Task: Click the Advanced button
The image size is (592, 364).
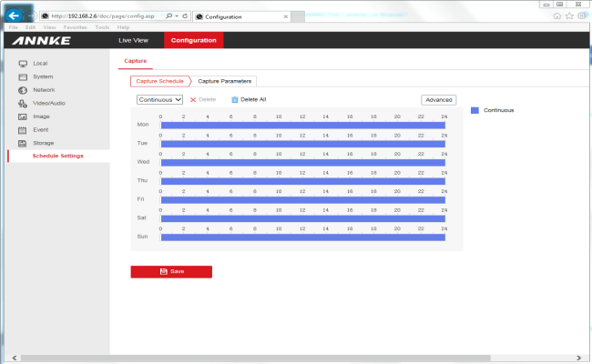Action: pyautogui.click(x=438, y=99)
